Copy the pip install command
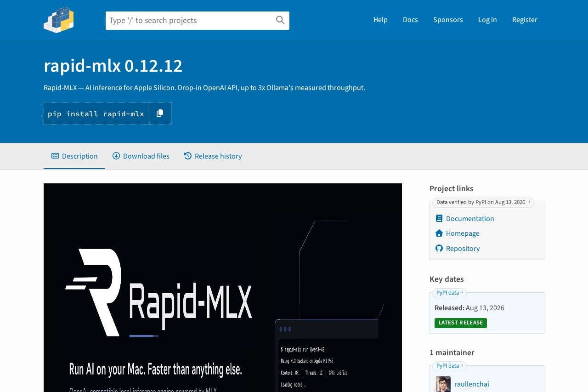This screenshot has width=588, height=392. [x=160, y=114]
